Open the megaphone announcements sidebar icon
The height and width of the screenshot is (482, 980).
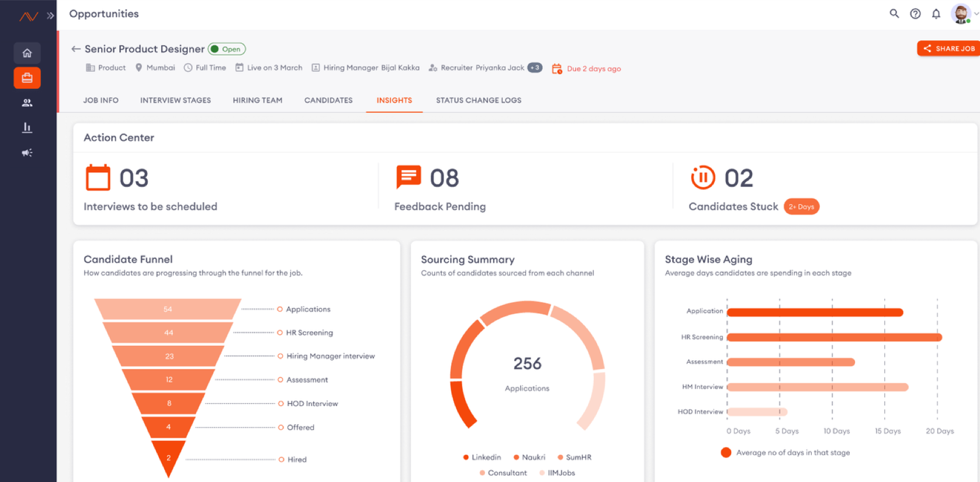tap(27, 152)
